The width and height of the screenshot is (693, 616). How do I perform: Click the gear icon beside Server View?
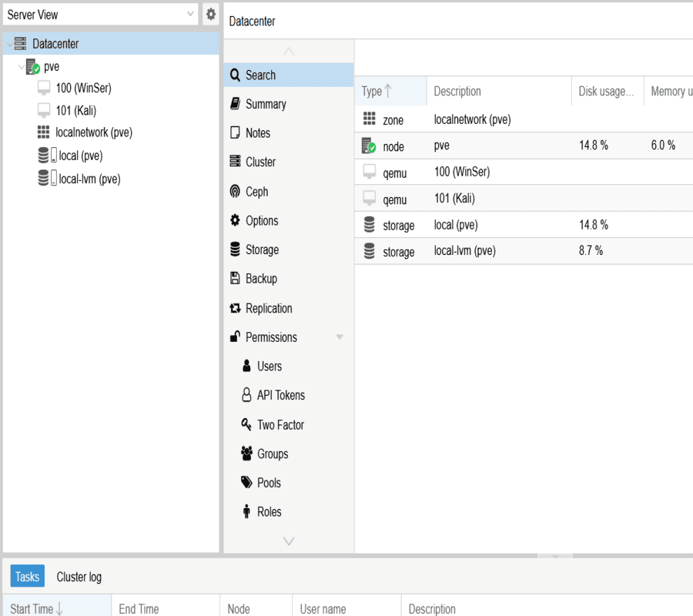[211, 15]
